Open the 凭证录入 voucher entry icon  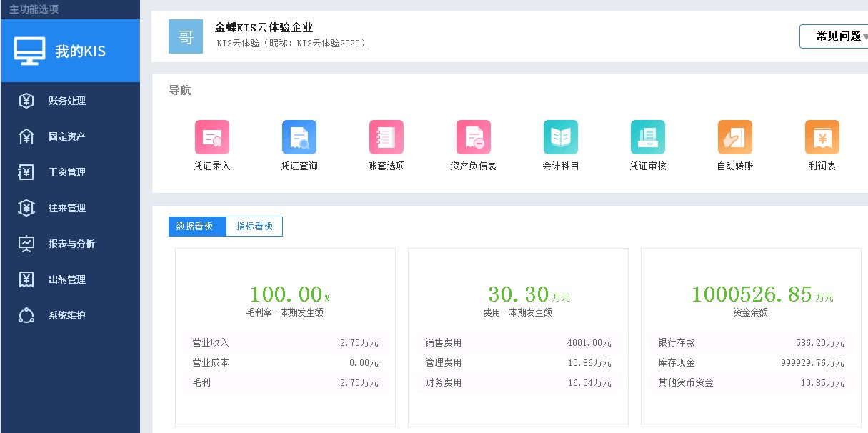click(212, 137)
